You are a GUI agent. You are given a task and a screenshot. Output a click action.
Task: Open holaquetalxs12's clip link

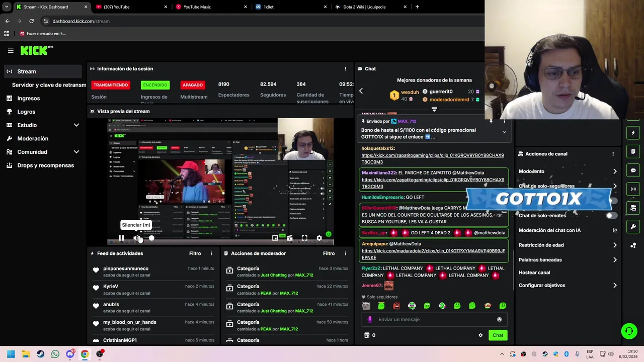click(433, 159)
